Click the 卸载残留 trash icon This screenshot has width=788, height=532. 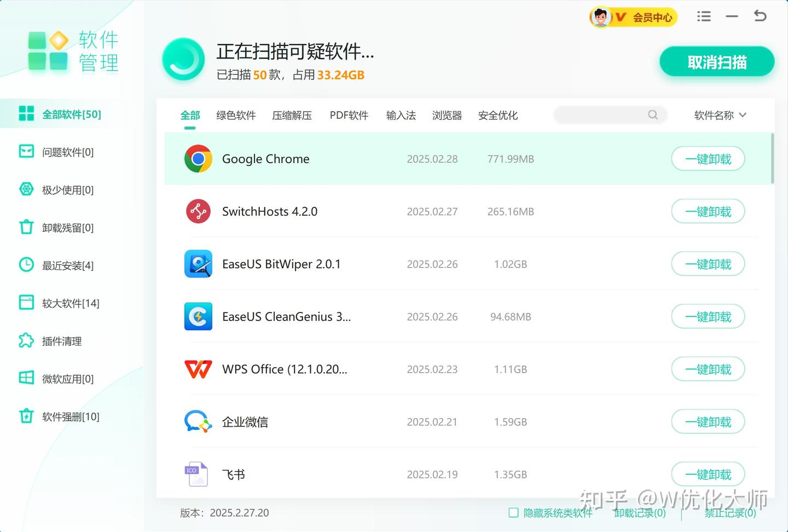coord(26,227)
